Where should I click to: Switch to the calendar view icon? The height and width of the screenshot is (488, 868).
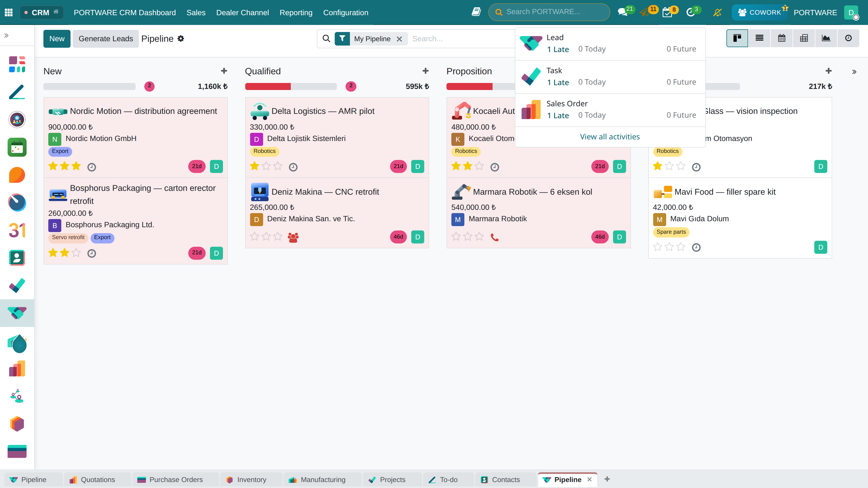pos(781,38)
